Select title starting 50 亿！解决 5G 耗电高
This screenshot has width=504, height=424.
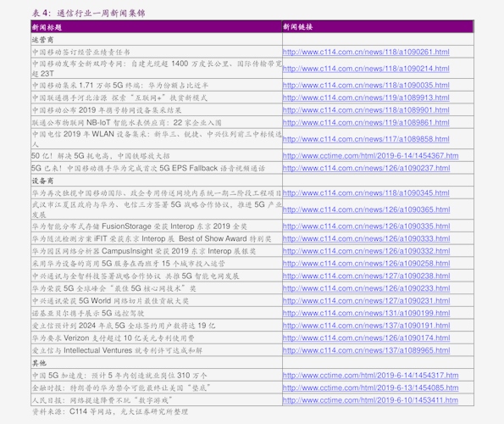pos(100,156)
